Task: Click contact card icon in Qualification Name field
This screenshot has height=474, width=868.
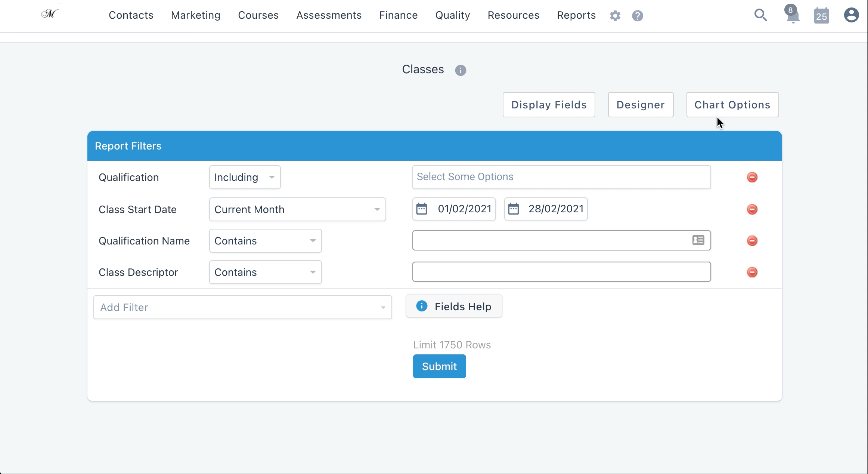Action: [x=698, y=240]
